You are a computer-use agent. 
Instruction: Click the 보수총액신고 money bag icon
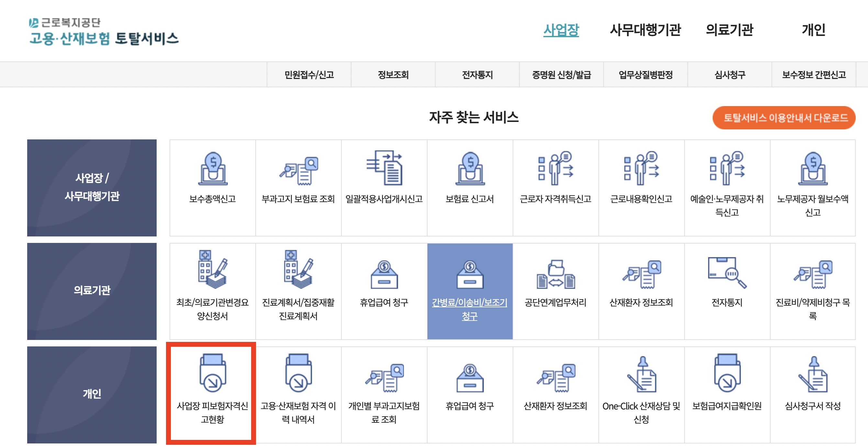point(212,169)
